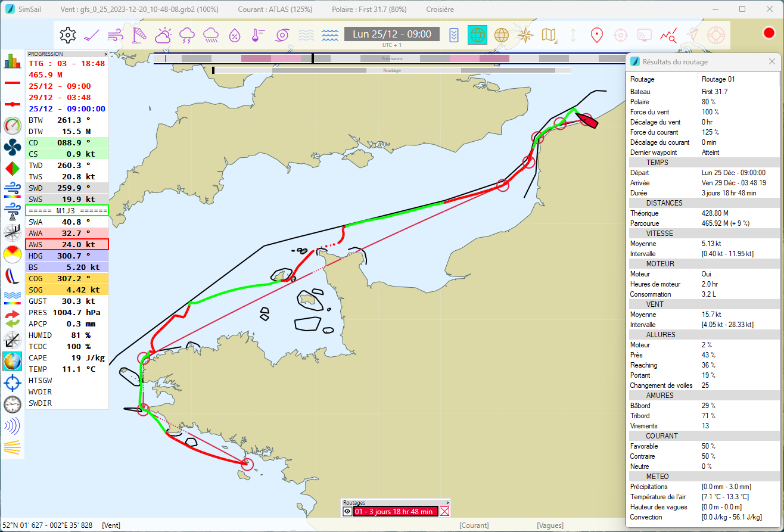Show the thunderstorm cloud weather layer
This screenshot has height=532, width=784.
coord(186,35)
